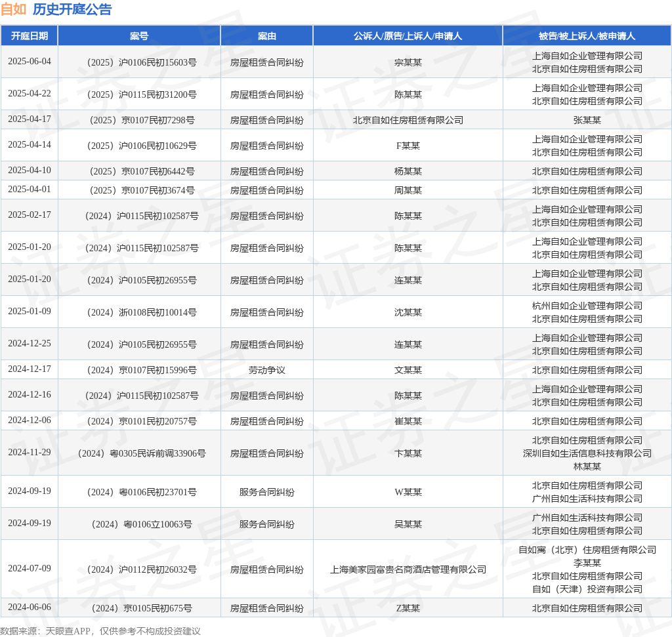The width and height of the screenshot is (672, 637).
Task: Select case number (2024)京0107民初15996号
Action: pos(142,370)
